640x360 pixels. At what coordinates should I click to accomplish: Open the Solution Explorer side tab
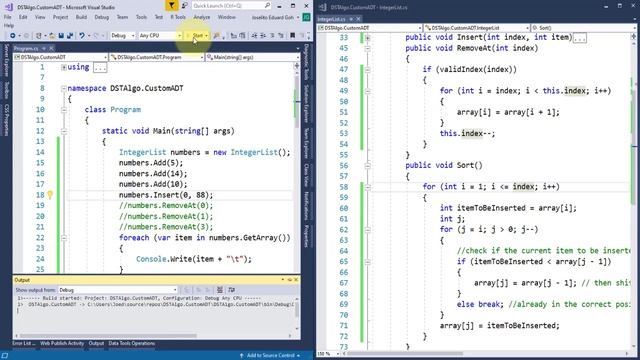pyautogui.click(x=307, y=104)
